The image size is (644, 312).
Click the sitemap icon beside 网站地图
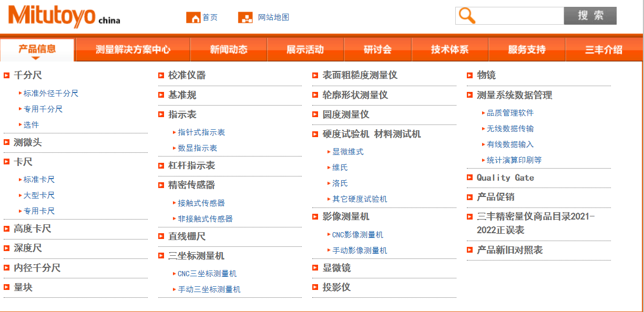(246, 17)
